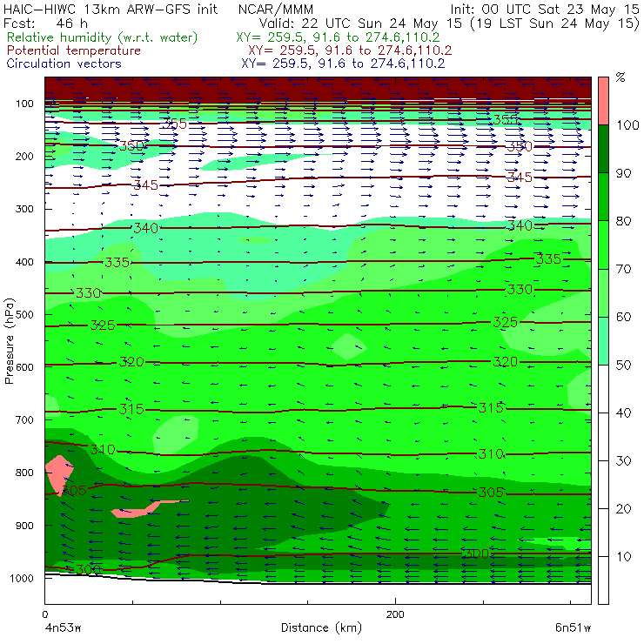Click the '4n53w' start coordinate label
The height and width of the screenshot is (644, 644).
point(63,627)
